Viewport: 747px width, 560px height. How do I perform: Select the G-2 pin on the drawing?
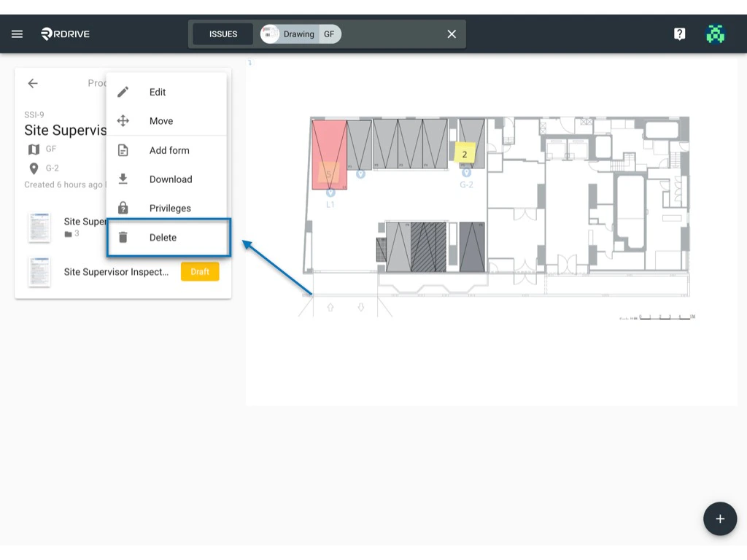click(466, 172)
